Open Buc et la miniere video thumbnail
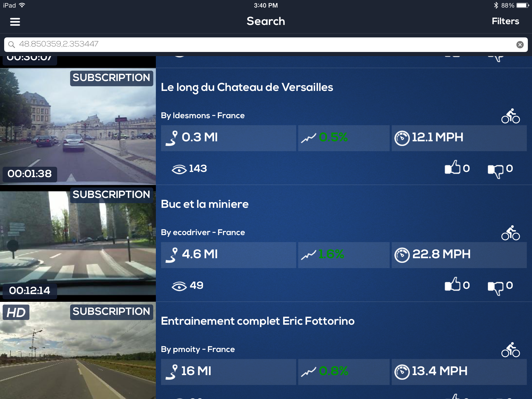Viewport: 532px width, 399px height. point(78,243)
